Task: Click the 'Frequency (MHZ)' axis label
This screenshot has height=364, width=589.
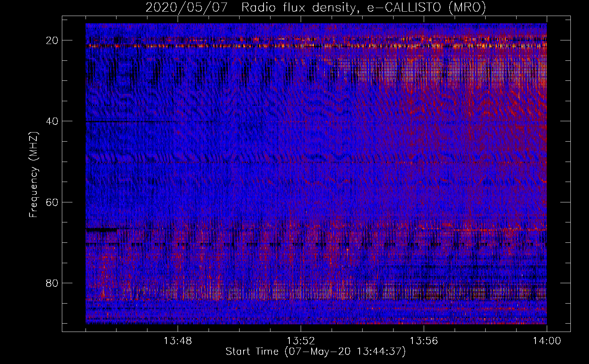Action: [x=33, y=175]
